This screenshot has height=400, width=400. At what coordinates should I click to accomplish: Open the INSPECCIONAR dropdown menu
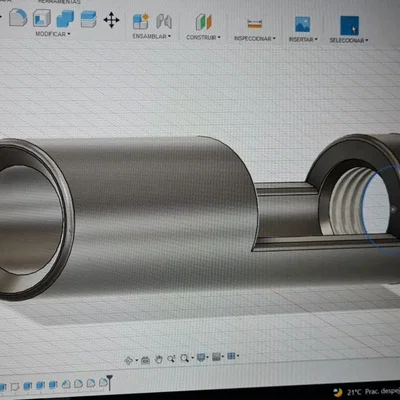tap(255, 38)
